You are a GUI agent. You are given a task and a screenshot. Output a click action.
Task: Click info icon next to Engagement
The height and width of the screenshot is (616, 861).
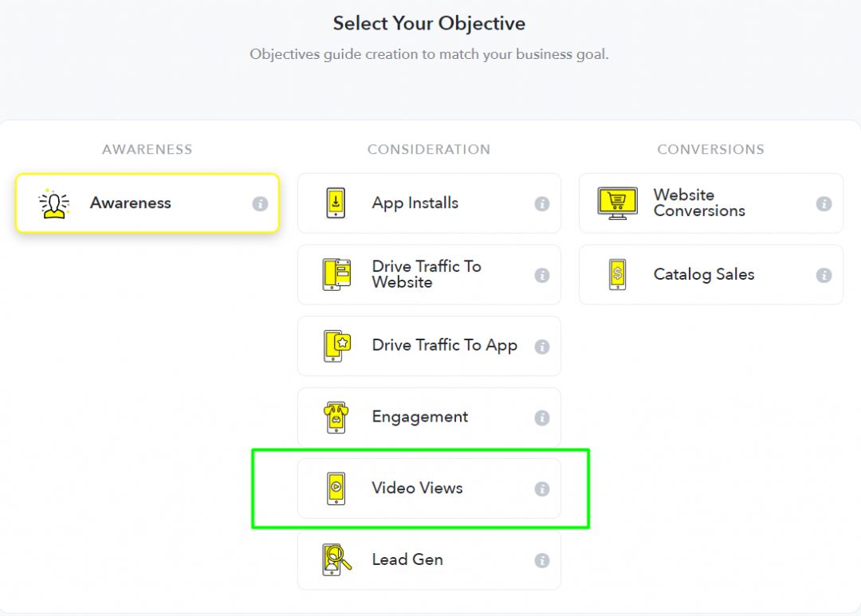tap(542, 418)
